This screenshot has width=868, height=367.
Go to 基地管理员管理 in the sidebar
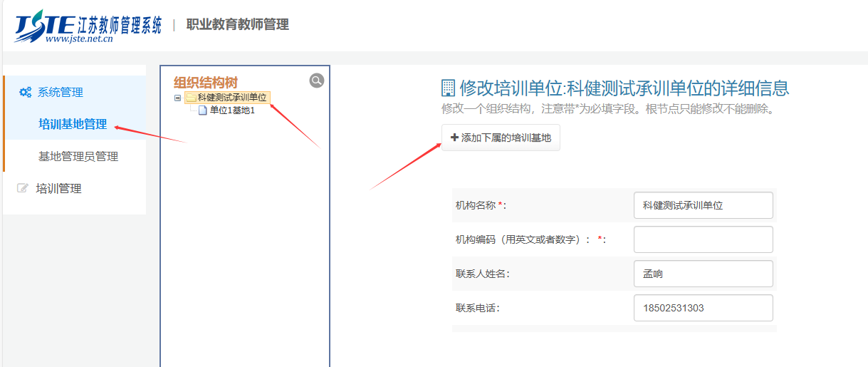click(78, 157)
